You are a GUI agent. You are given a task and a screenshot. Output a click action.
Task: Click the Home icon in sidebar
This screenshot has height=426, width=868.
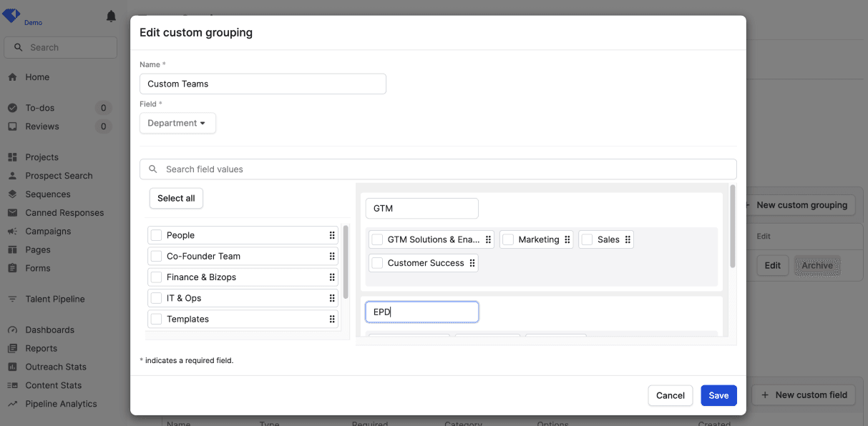(x=12, y=77)
